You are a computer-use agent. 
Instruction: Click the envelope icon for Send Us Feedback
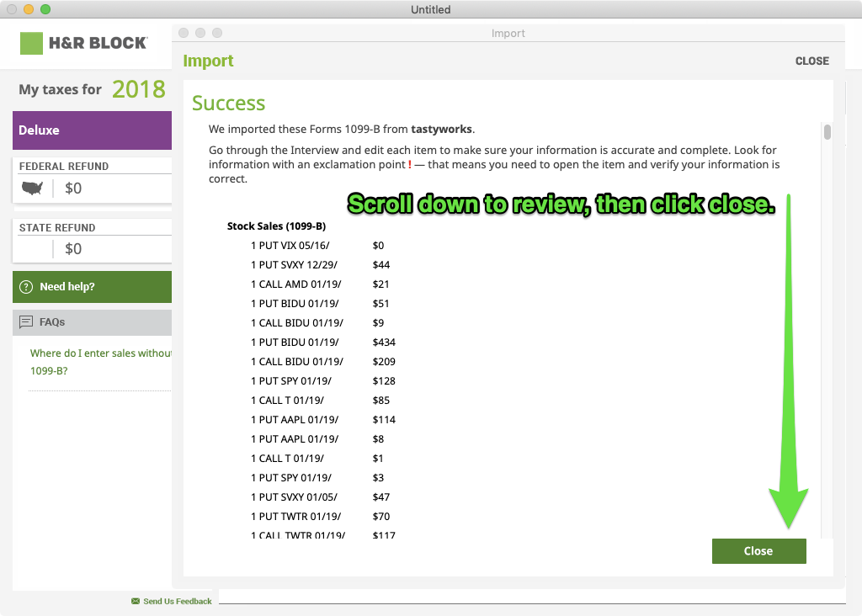pos(136,601)
